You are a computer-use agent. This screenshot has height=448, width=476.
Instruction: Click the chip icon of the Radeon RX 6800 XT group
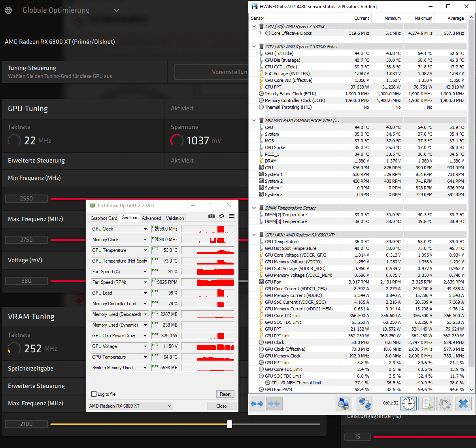(x=261, y=235)
